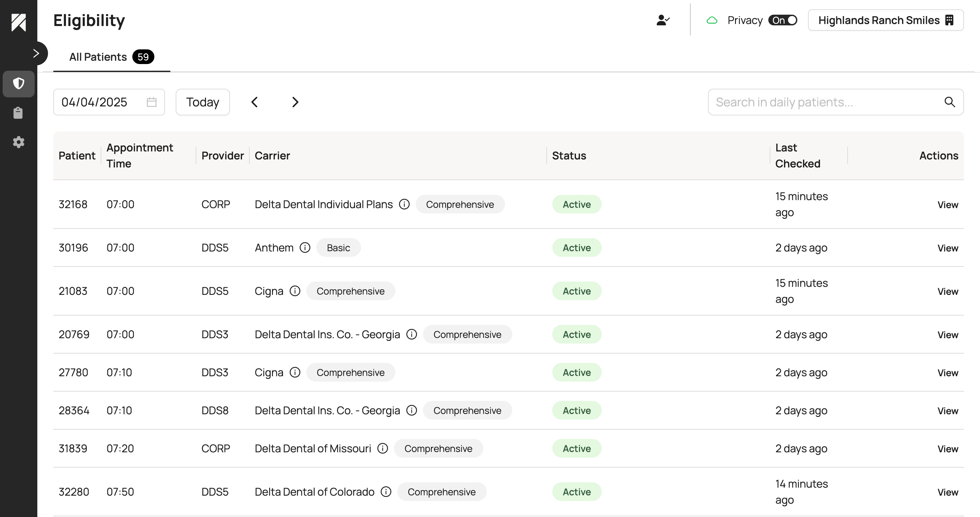
Task: Click info icon for Delta Dental of Missouri
Action: [382, 449]
